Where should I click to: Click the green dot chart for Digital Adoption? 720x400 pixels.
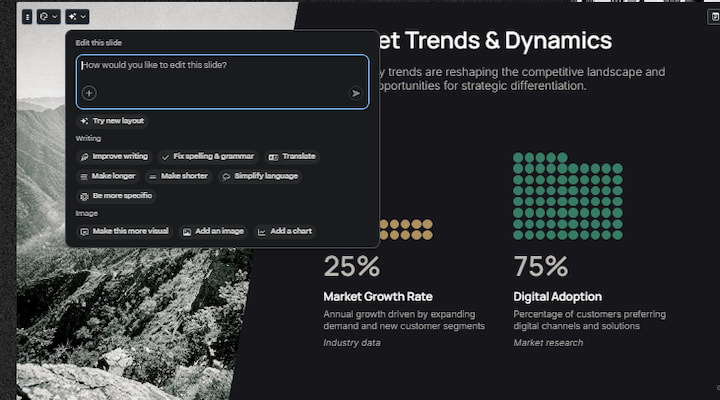point(568,196)
